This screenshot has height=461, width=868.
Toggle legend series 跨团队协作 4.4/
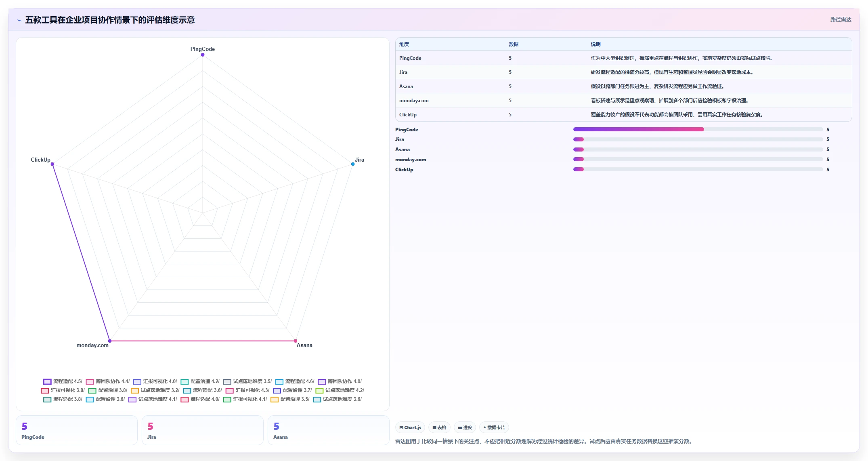pyautogui.click(x=108, y=381)
